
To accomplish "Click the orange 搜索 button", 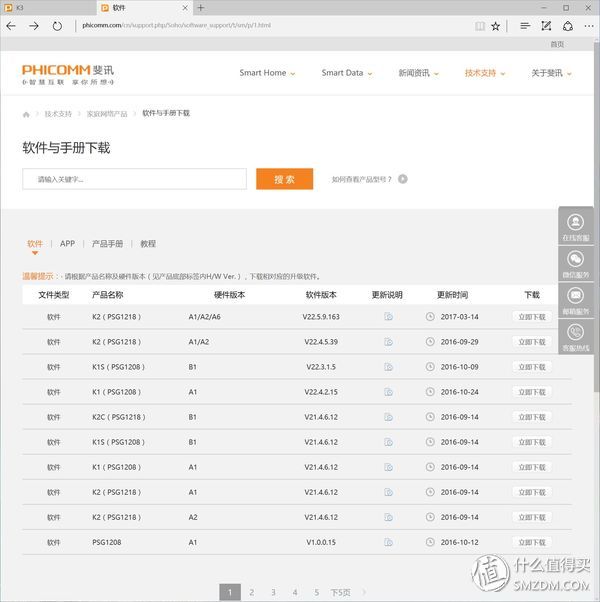I will tap(284, 179).
